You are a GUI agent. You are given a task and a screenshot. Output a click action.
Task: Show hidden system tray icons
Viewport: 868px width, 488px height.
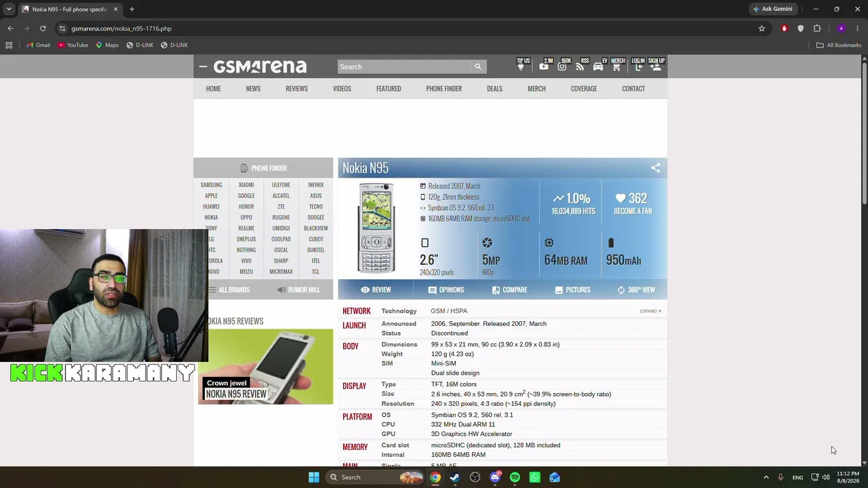766,477
